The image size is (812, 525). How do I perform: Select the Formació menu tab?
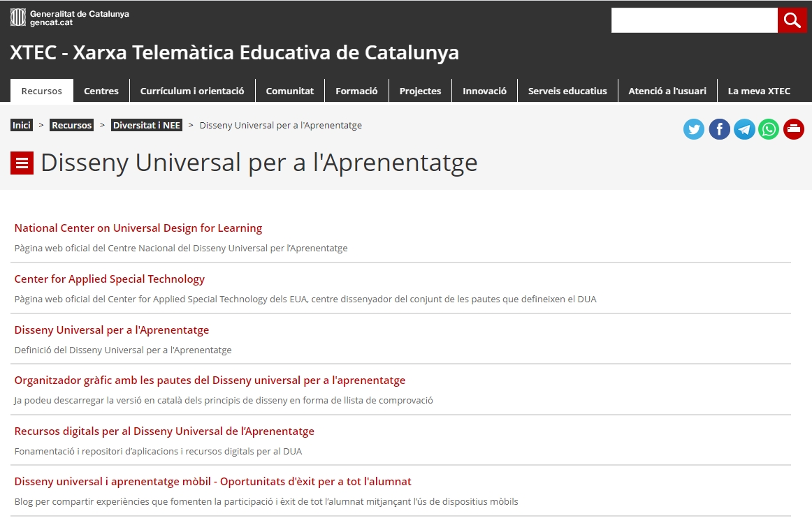[x=356, y=91]
